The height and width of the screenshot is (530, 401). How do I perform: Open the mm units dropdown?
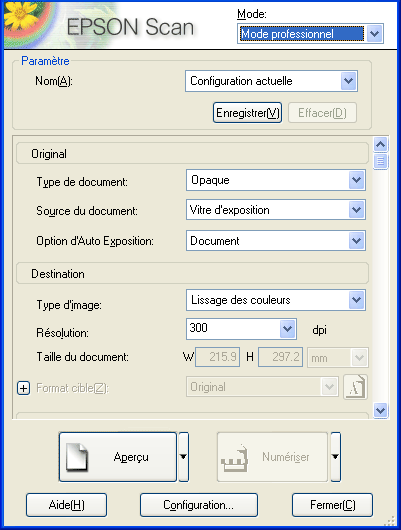tap(338, 357)
